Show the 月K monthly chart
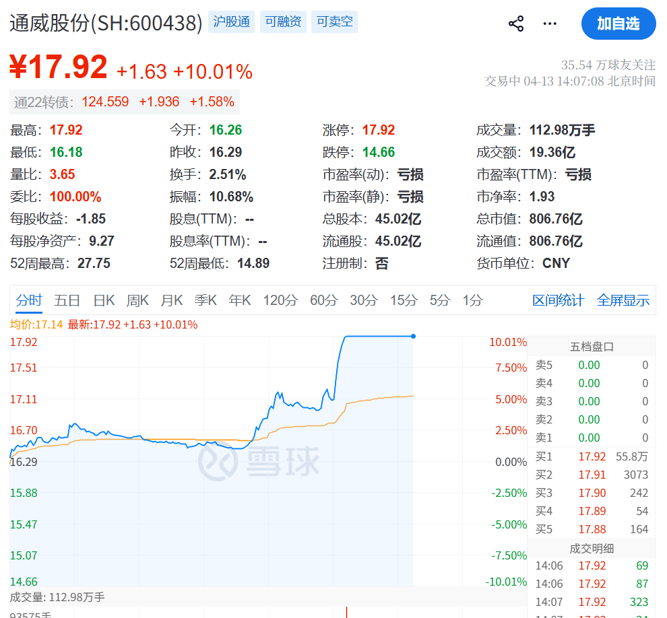 (172, 300)
